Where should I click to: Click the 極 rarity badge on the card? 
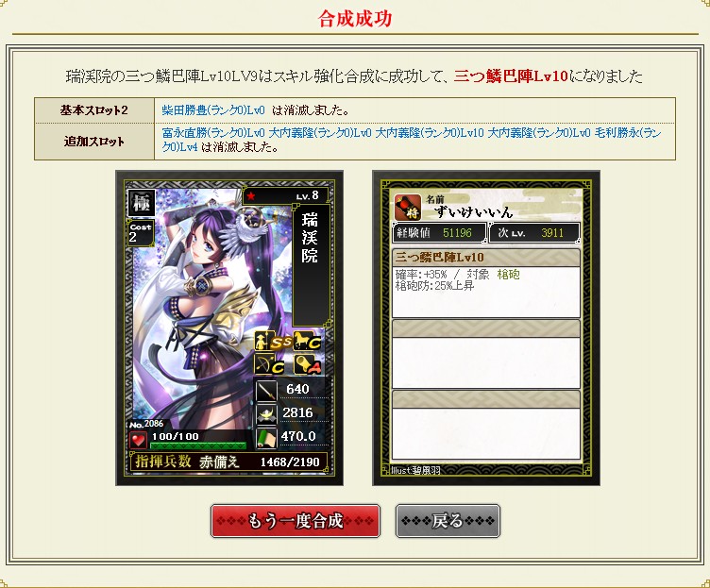point(142,203)
